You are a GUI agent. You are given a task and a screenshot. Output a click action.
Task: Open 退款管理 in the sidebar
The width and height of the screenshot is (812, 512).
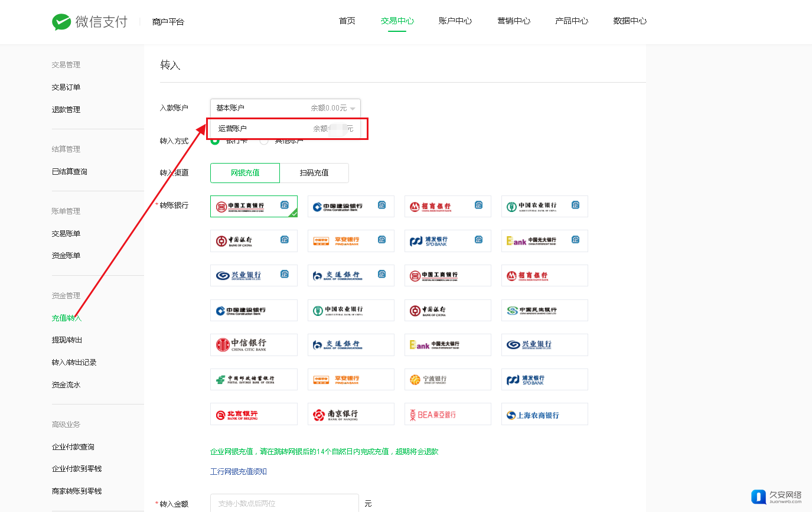pos(66,110)
